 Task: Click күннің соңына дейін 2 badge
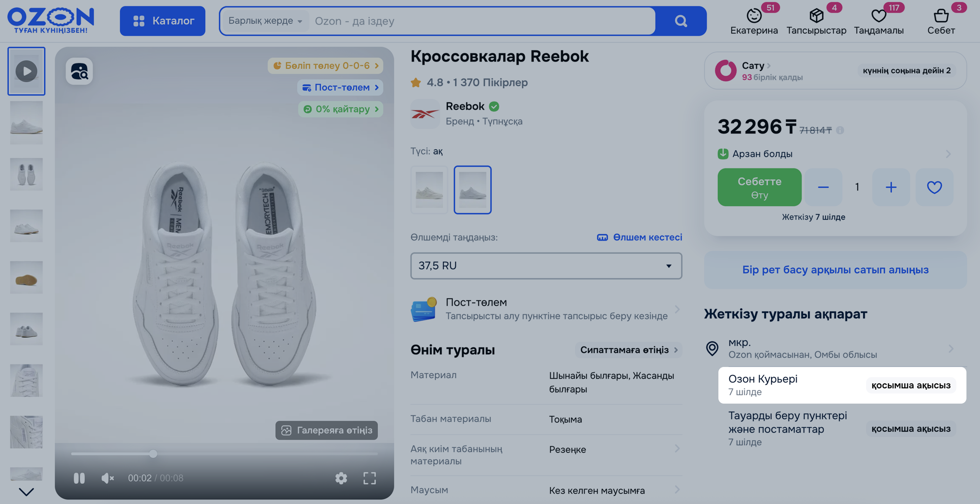point(906,71)
